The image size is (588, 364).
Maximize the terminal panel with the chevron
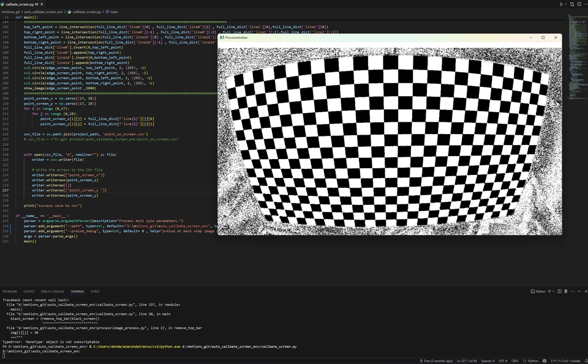(579, 292)
